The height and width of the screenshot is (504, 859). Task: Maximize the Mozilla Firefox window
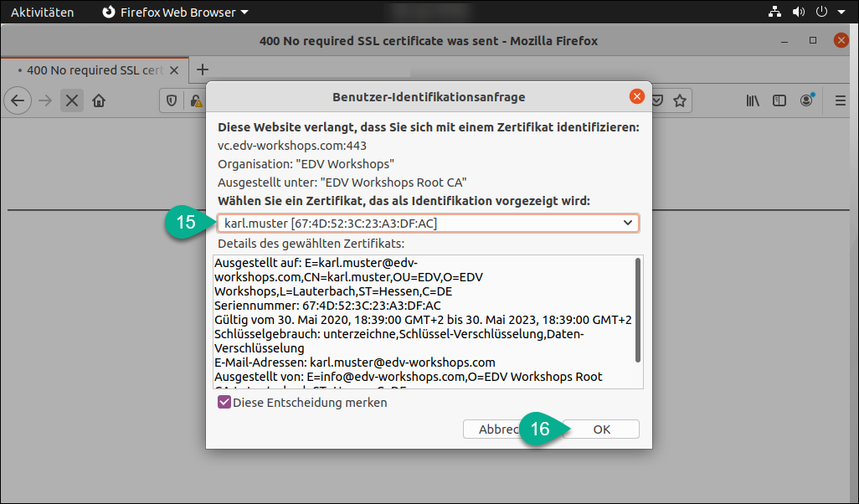813,40
